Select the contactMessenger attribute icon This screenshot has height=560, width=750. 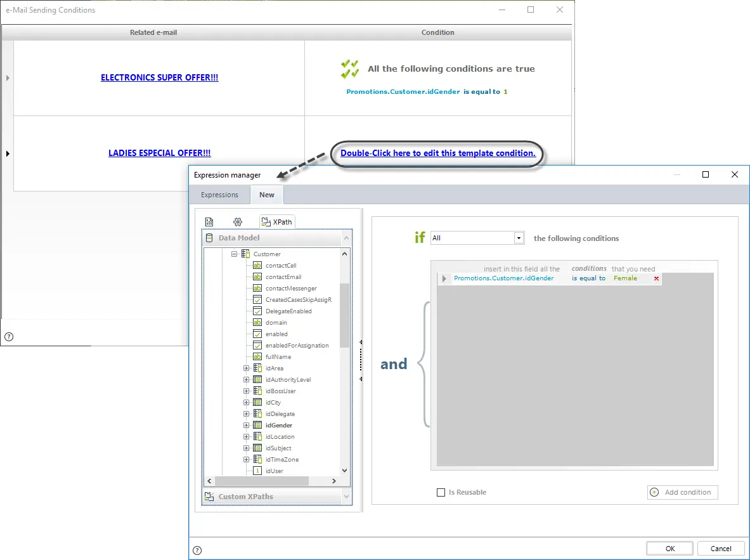(257, 288)
